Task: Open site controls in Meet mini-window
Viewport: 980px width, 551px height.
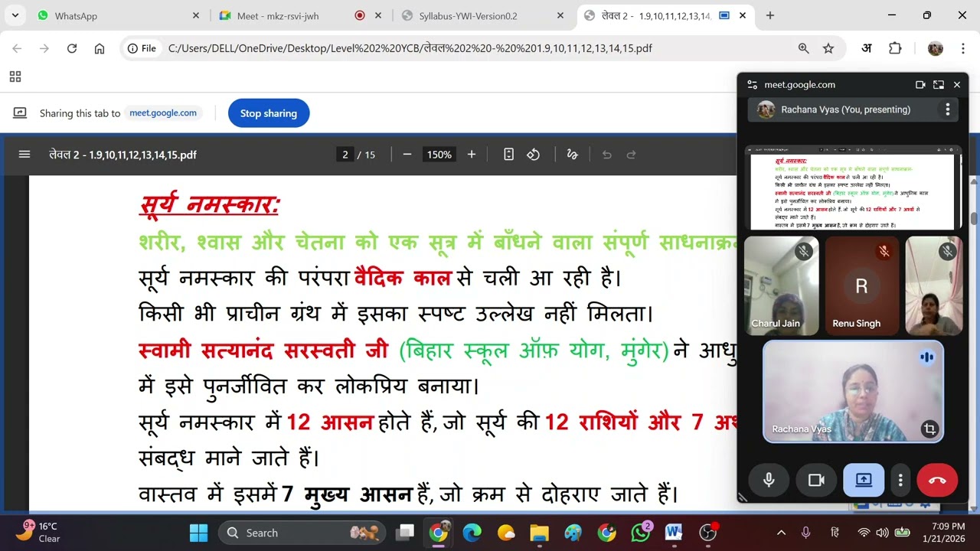Action: tap(752, 85)
